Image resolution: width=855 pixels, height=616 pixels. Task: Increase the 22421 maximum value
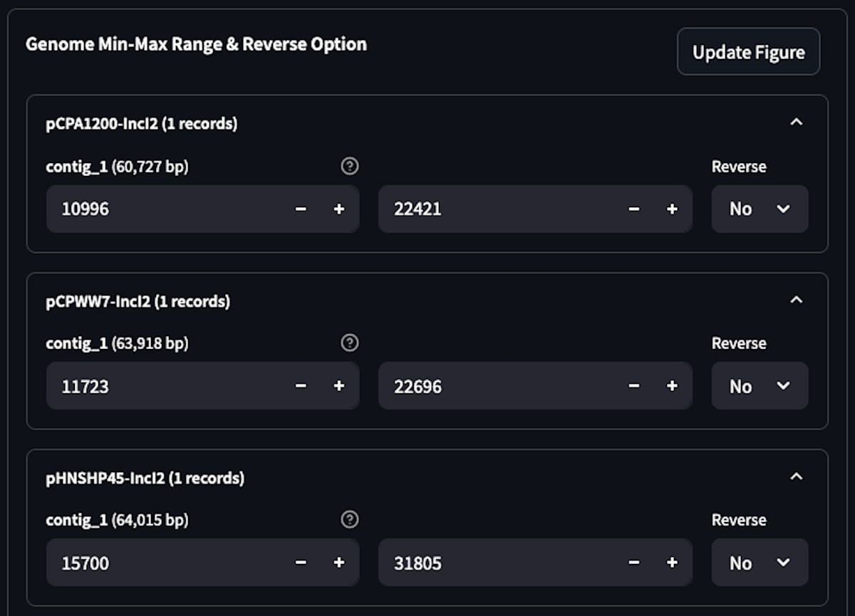pyautogui.click(x=672, y=209)
